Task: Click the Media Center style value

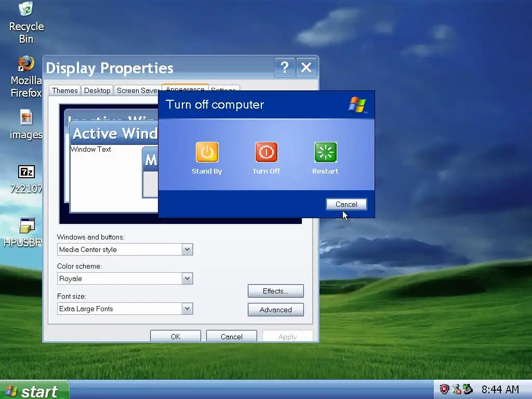Action: pyautogui.click(x=88, y=249)
